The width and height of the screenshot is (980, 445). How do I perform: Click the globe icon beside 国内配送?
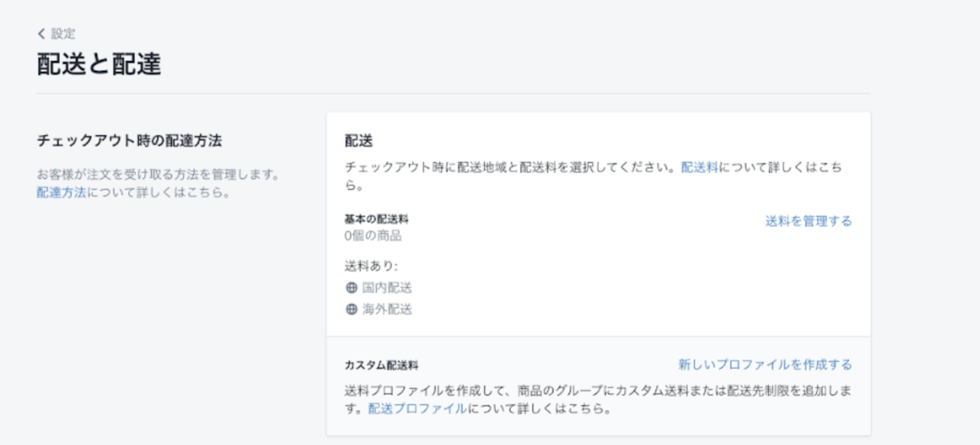tap(351, 288)
